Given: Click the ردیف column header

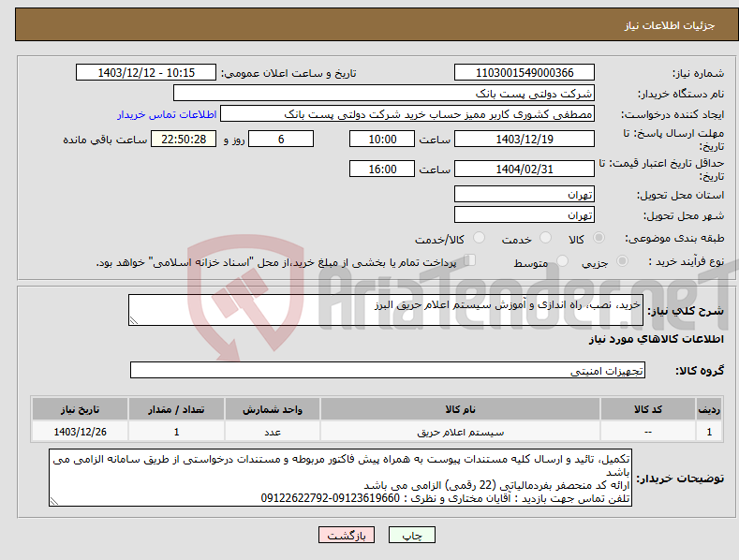Looking at the screenshot, I should coord(709,409).
